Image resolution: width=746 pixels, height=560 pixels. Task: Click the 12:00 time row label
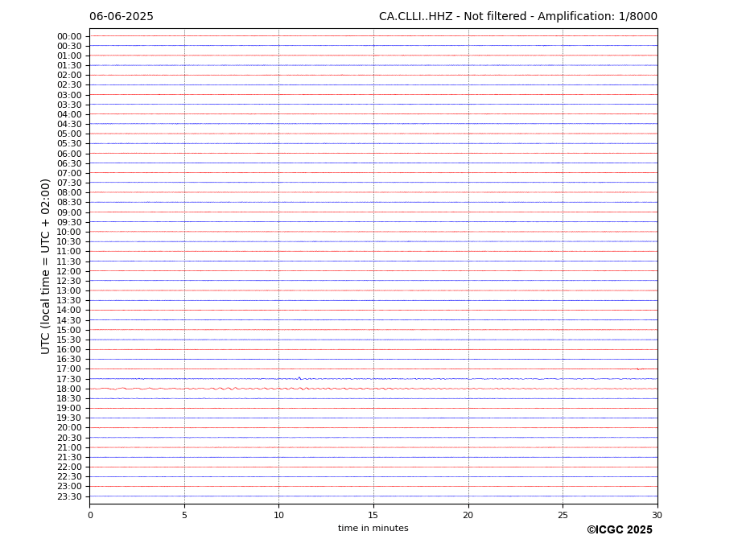pos(69,271)
